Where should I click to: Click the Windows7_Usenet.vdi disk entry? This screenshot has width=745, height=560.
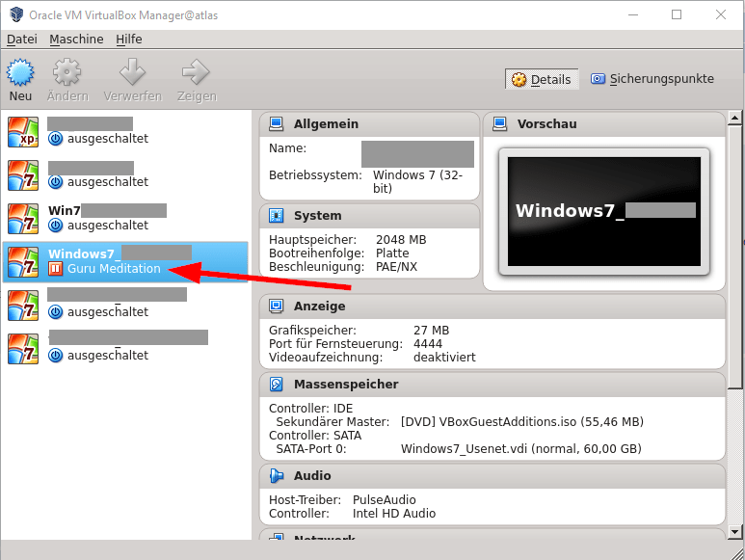tap(521, 449)
